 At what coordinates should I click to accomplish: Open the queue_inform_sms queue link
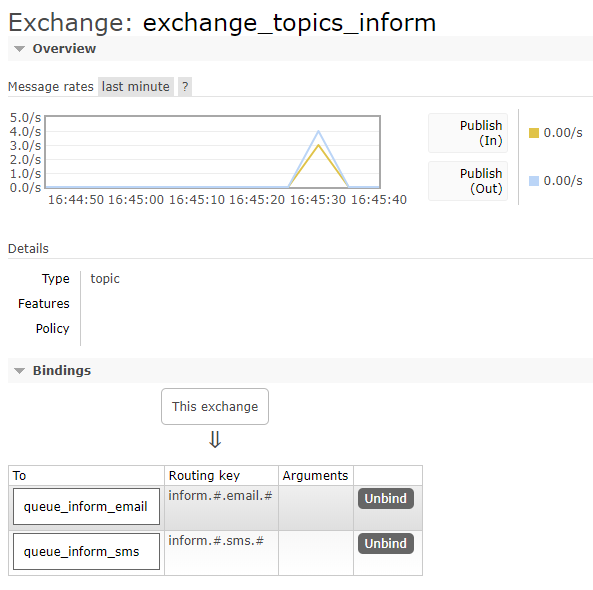pos(86,551)
